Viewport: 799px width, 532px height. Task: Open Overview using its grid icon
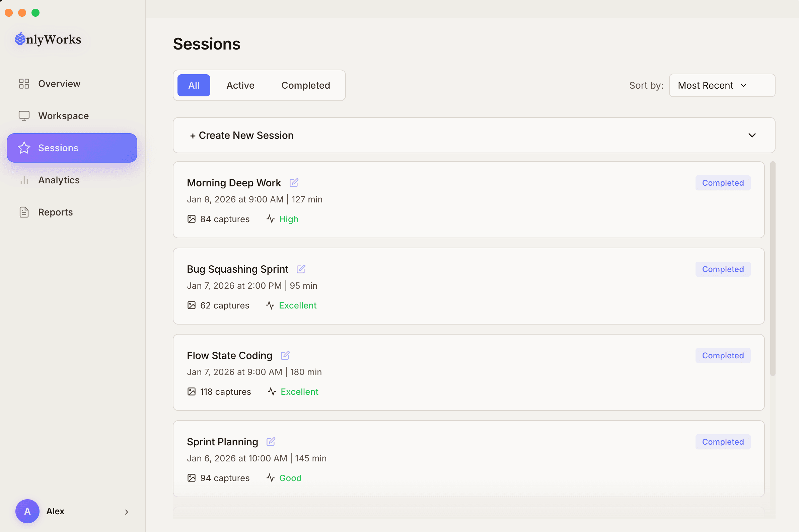click(23, 83)
